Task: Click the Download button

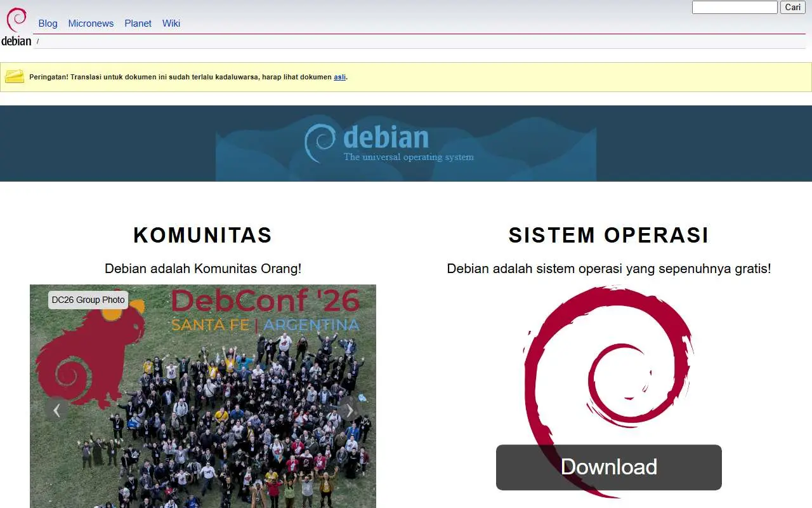Action: [609, 467]
